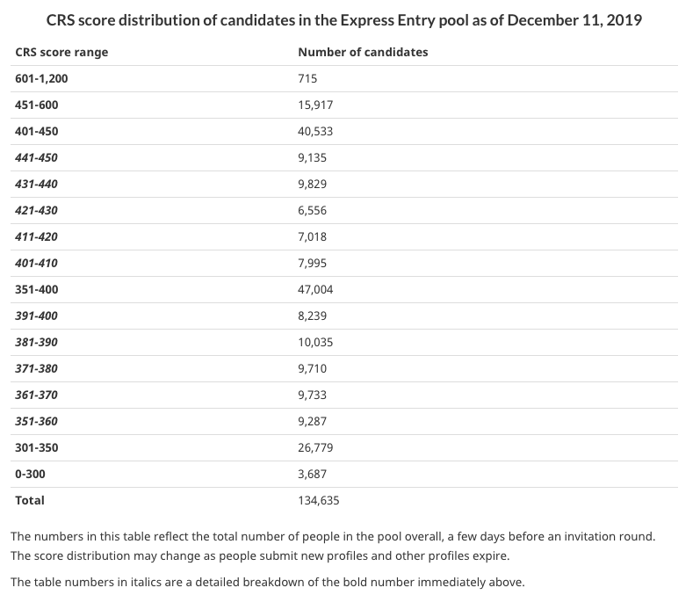Select the italic 441-450 range label
Screen dimensions: 700x595
[x=37, y=157]
